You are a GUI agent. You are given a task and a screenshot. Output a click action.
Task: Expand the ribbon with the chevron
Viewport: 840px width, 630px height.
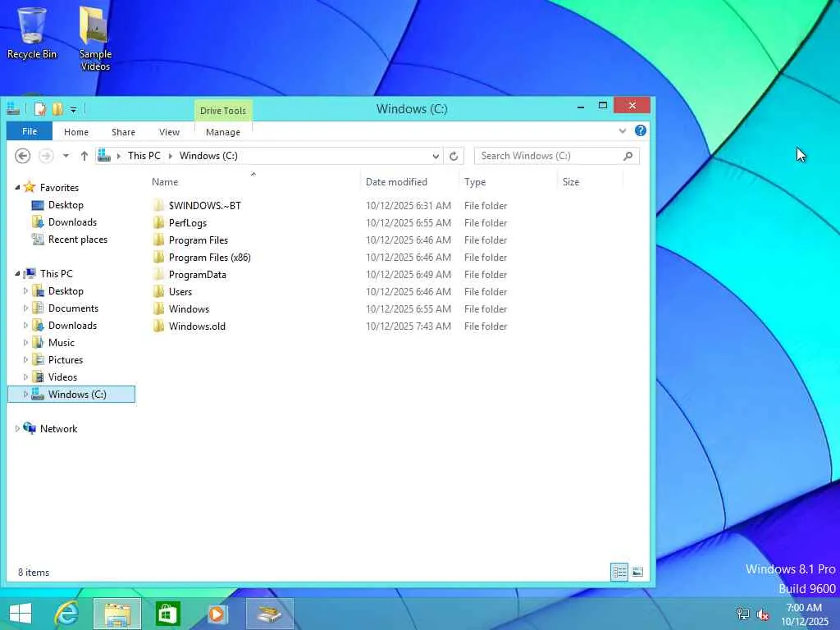(x=623, y=130)
